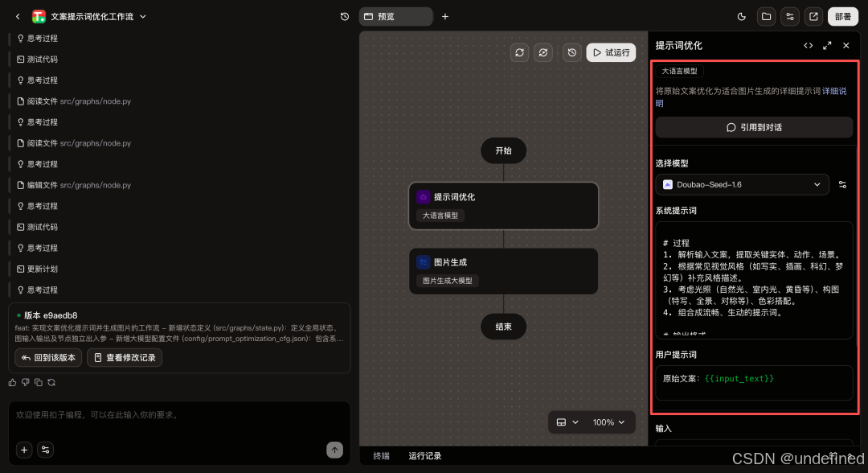Open chat history icon left of 预览 tab
The height and width of the screenshot is (473, 868).
(344, 17)
